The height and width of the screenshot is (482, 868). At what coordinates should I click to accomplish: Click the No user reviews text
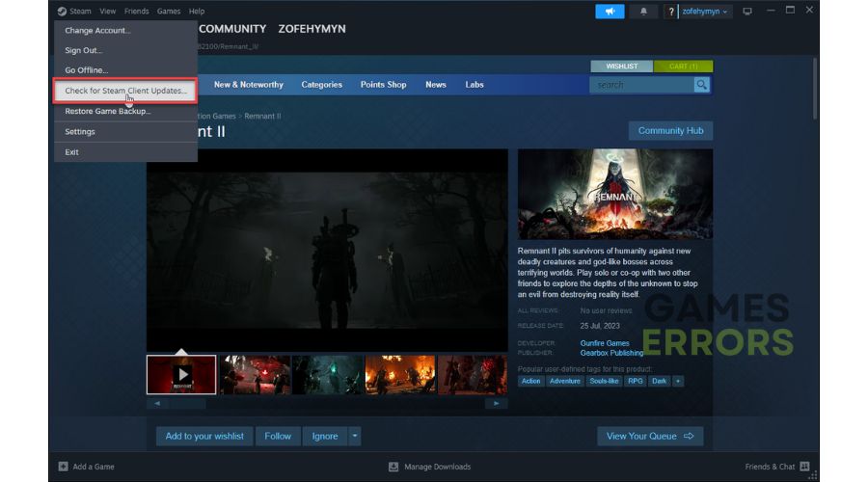click(x=606, y=311)
